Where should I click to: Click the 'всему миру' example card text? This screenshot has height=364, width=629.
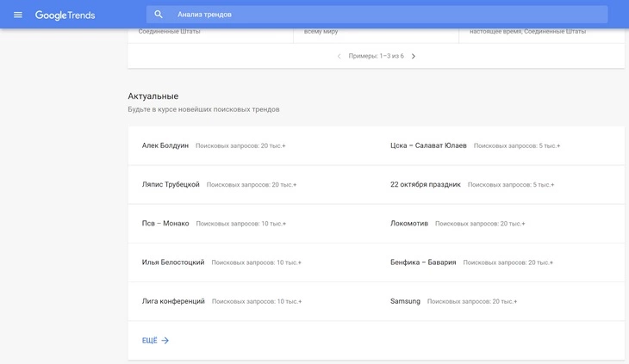point(321,31)
